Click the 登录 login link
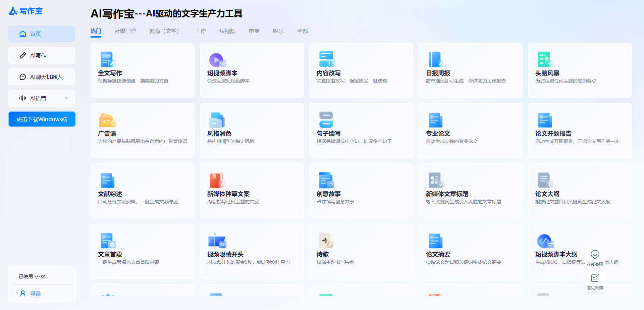This screenshot has width=644, height=310. (x=36, y=294)
